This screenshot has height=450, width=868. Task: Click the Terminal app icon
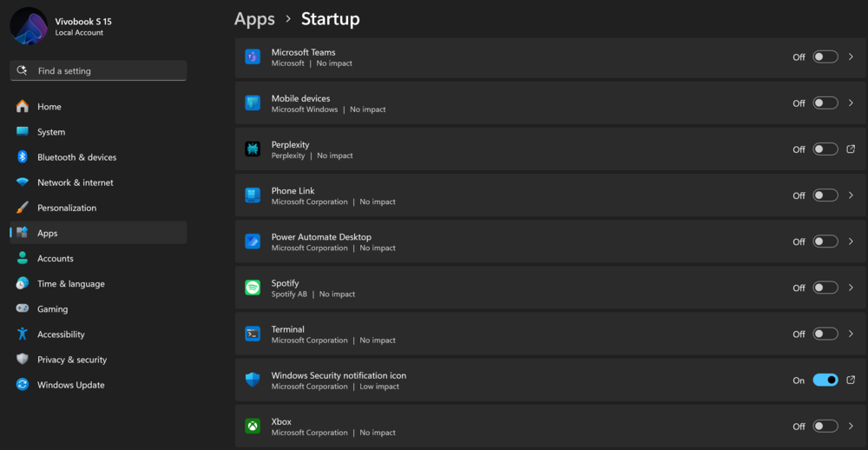click(253, 334)
